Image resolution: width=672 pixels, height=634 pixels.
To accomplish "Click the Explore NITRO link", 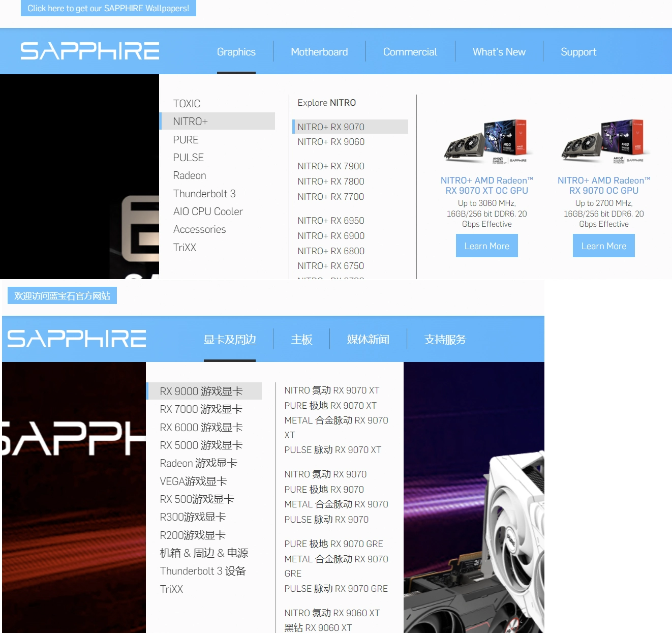I will pyautogui.click(x=327, y=103).
